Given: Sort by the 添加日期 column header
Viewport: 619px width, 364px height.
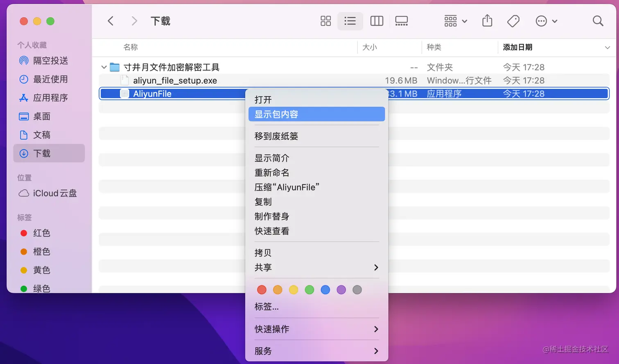Looking at the screenshot, I should click(517, 47).
